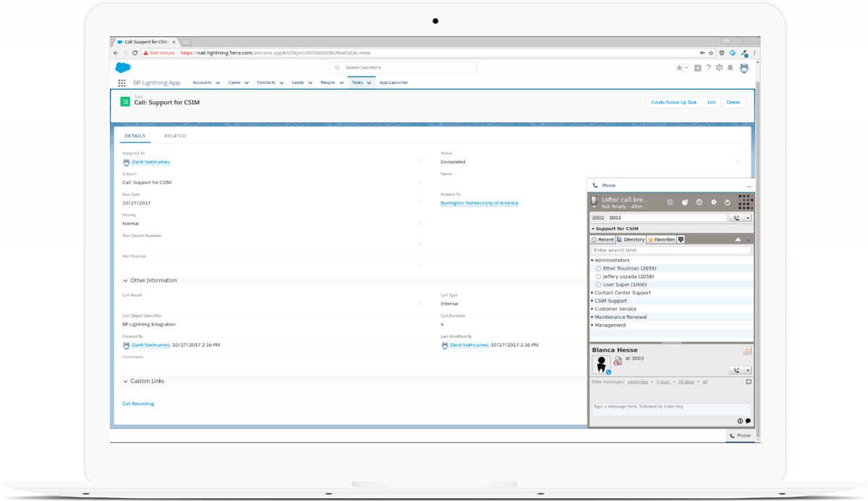Open the App Launcher nav item
Screen dimensions: 868x501
tap(393, 82)
